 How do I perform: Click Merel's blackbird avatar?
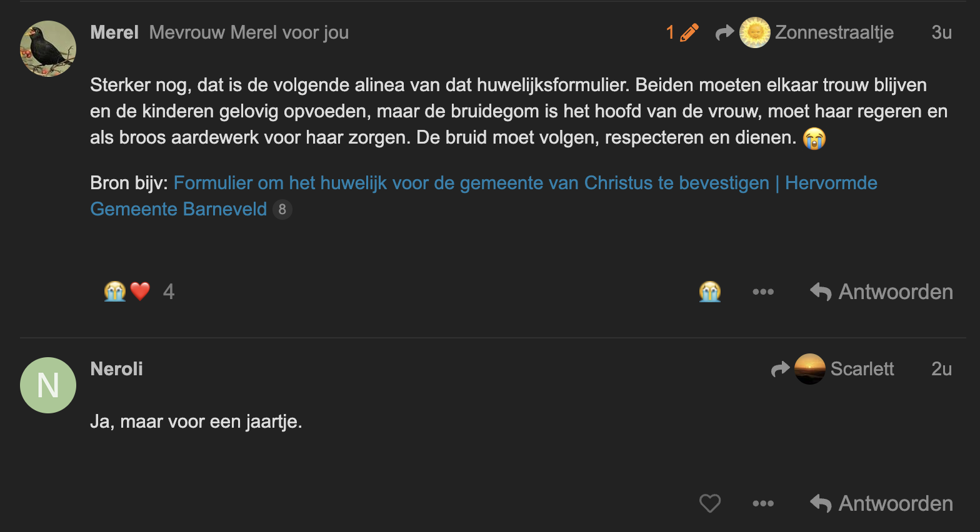(x=48, y=49)
